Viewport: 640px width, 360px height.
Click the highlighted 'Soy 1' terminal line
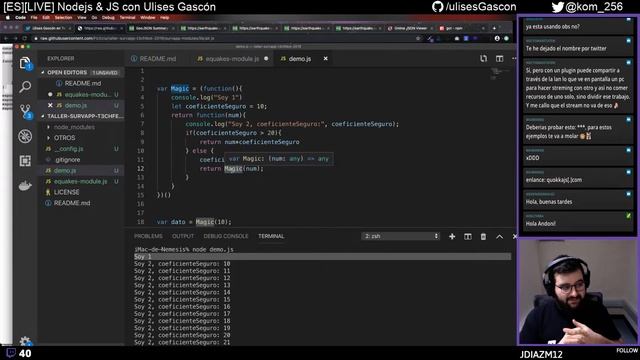[322, 257]
